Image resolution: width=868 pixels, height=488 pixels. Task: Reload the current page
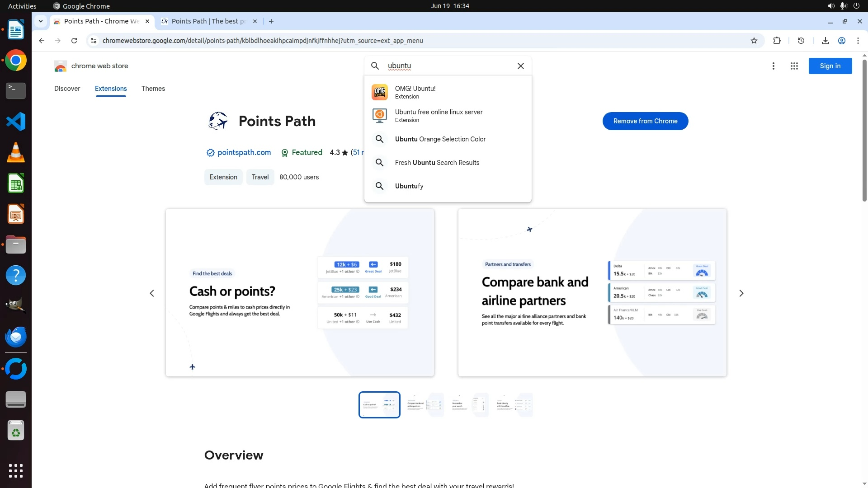point(74,41)
